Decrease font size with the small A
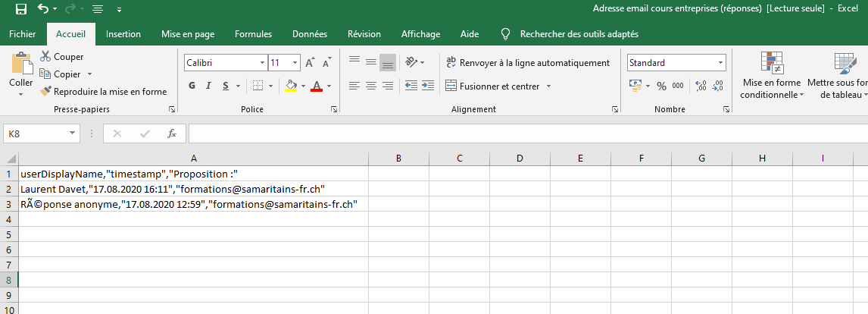This screenshot has width=868, height=314. pyautogui.click(x=327, y=63)
